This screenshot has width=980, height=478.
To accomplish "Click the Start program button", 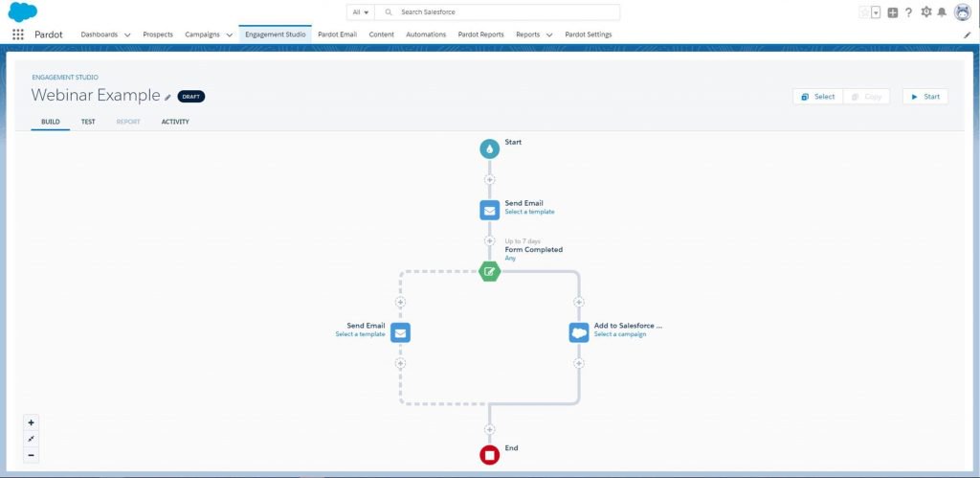I will (x=925, y=97).
